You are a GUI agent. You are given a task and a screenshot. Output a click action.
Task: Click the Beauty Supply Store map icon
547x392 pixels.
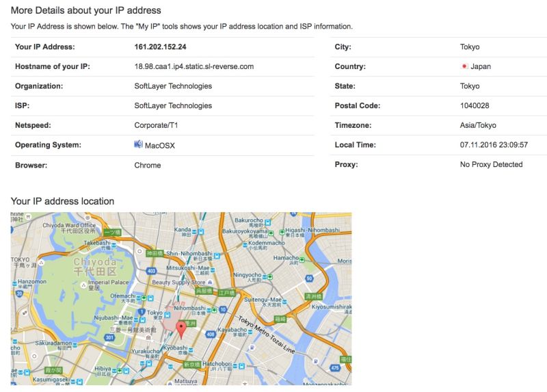[x=209, y=282]
